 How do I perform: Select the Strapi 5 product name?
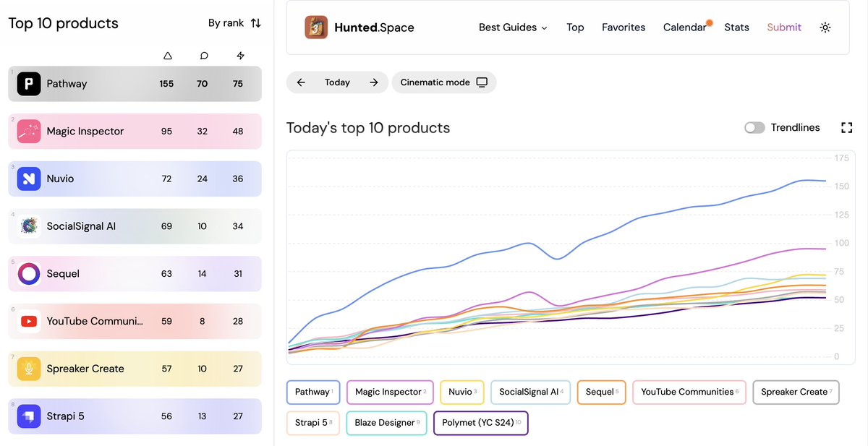pos(65,416)
